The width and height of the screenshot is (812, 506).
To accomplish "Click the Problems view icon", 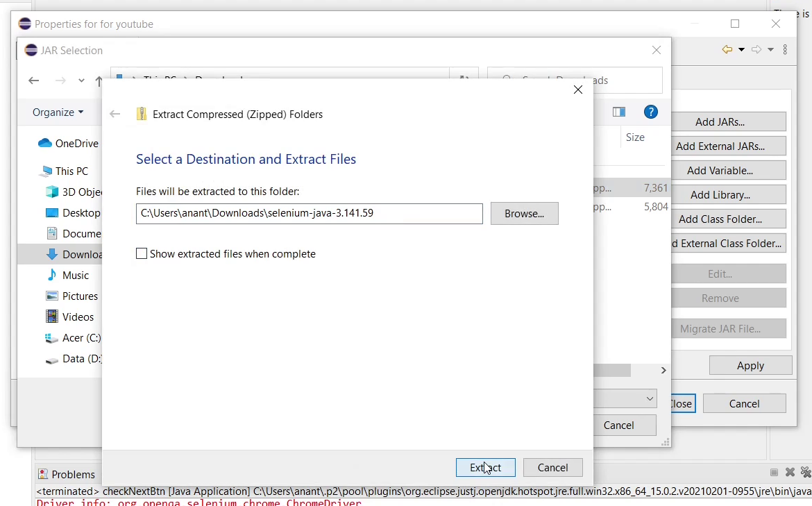I will click(x=43, y=474).
